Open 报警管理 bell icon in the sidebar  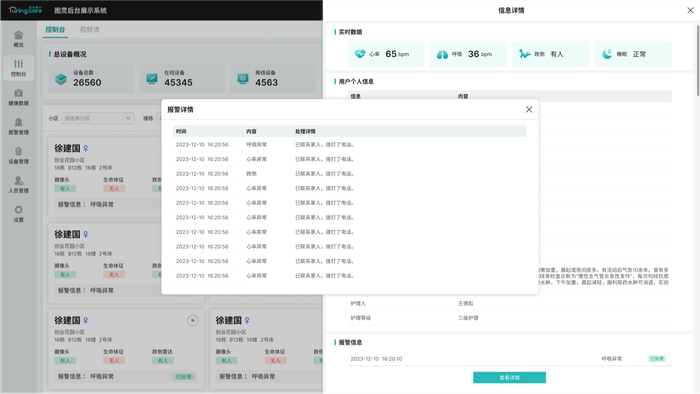tap(18, 122)
